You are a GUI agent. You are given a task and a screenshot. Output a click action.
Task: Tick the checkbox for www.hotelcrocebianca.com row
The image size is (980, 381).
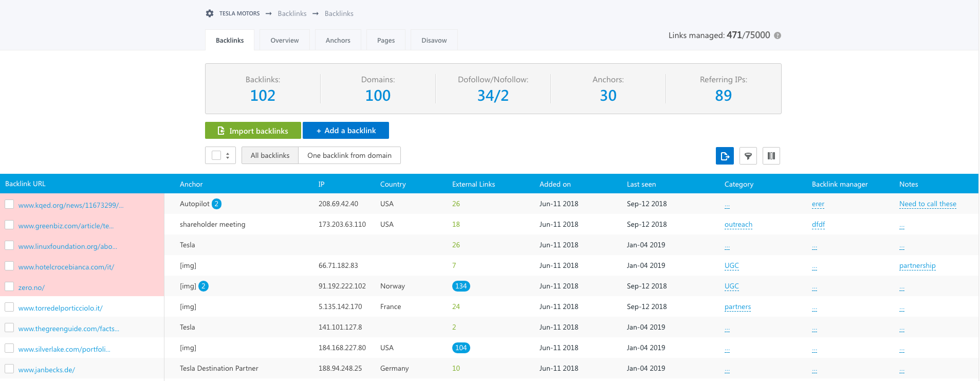coord(9,266)
